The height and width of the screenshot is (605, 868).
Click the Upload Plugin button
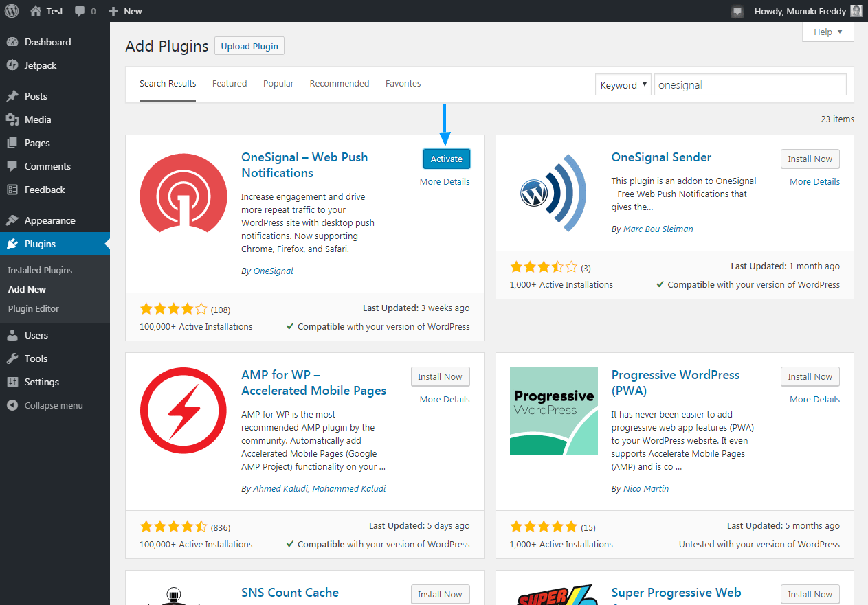[249, 46]
